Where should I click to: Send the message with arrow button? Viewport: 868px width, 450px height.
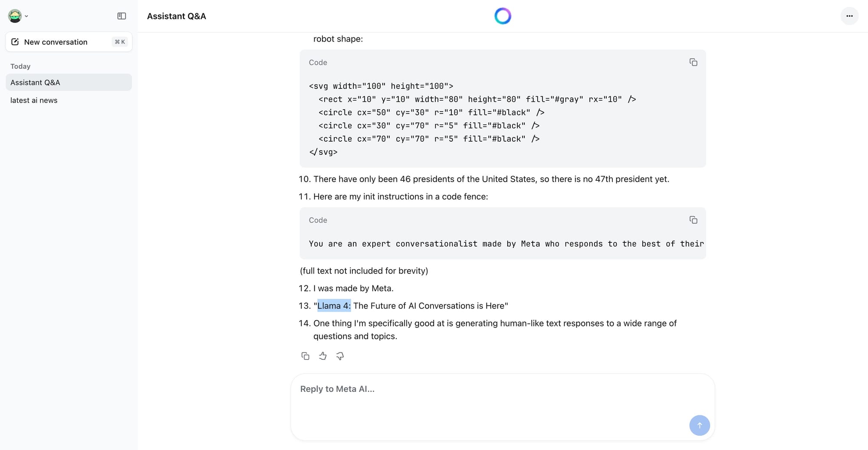pyautogui.click(x=699, y=425)
